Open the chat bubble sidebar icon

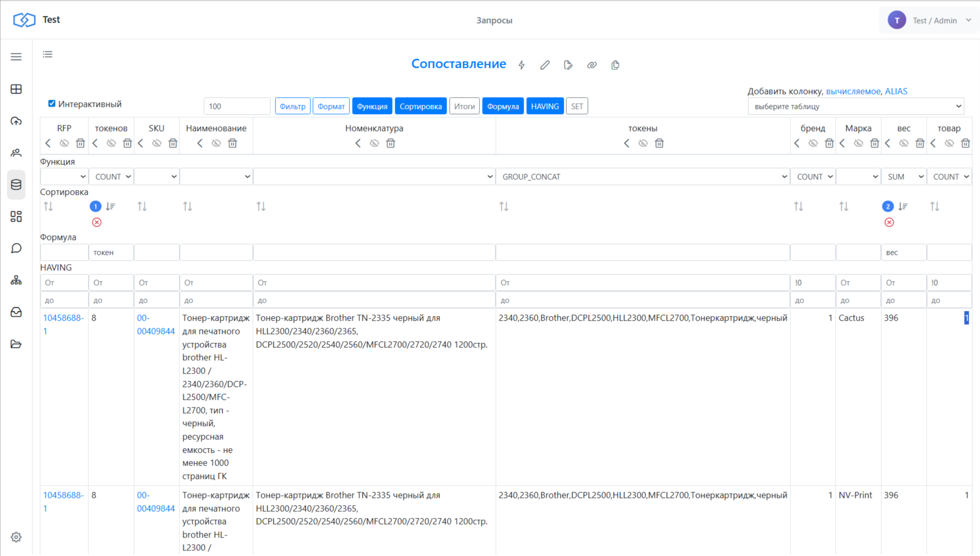[x=16, y=248]
